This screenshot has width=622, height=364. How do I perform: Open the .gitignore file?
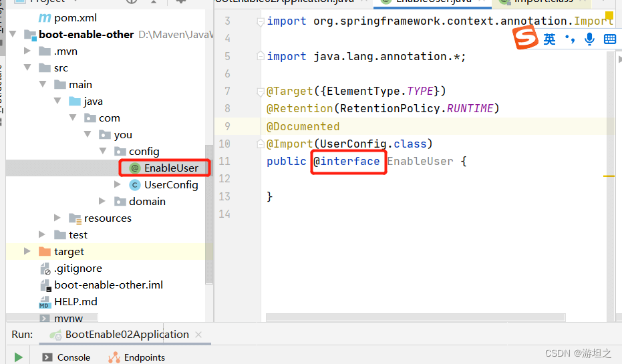78,268
